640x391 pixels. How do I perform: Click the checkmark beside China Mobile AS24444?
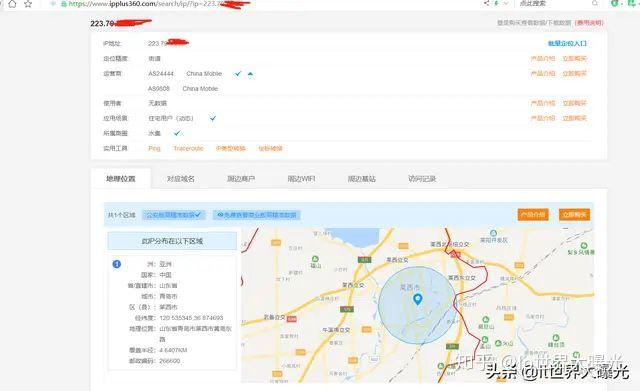click(238, 73)
